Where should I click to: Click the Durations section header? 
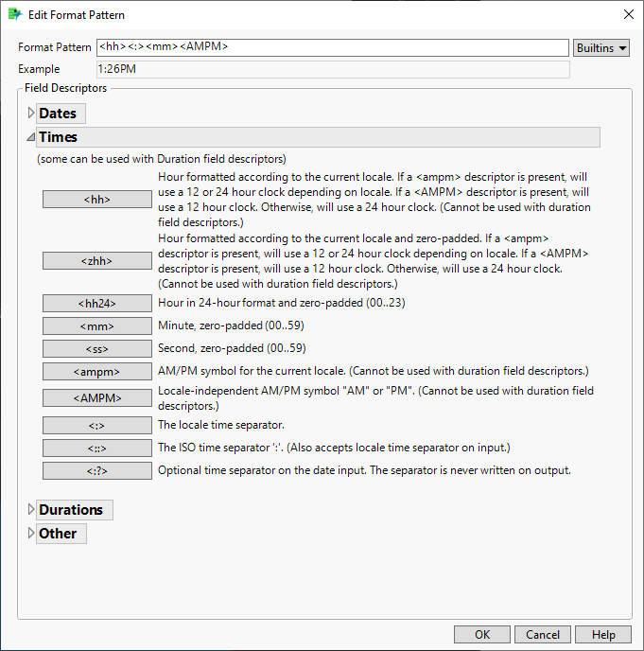[x=75, y=510]
